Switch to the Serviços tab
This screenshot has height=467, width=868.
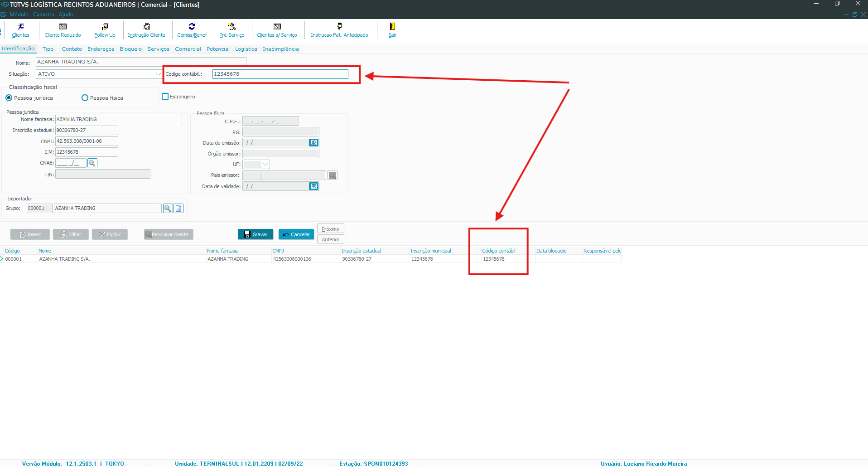coord(158,49)
